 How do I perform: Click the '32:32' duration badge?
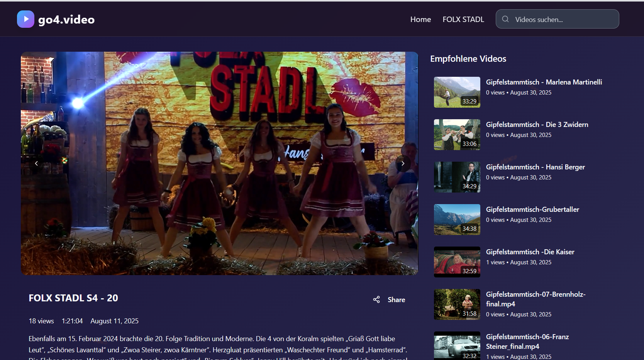pos(469,356)
